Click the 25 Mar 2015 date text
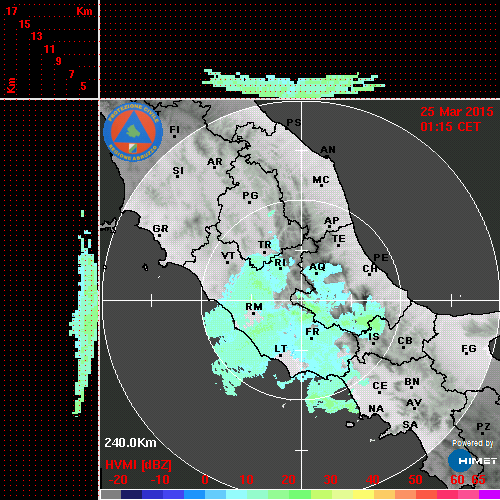Image resolution: width=500 pixels, height=500 pixels. tap(457, 112)
